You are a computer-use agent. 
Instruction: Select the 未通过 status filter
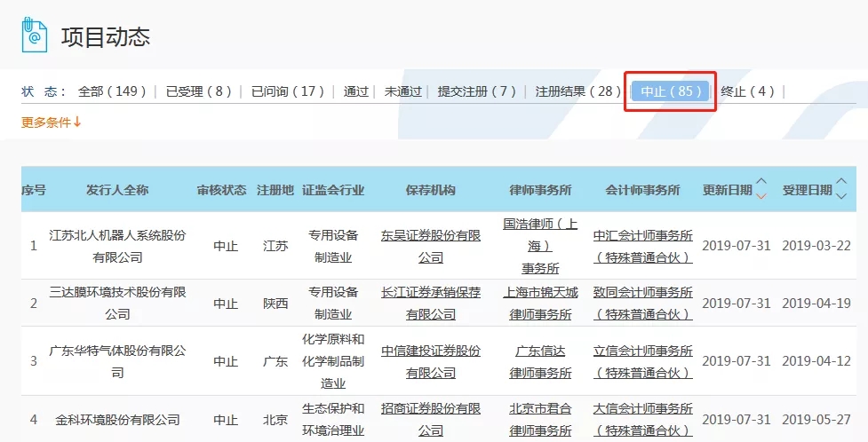[403, 91]
